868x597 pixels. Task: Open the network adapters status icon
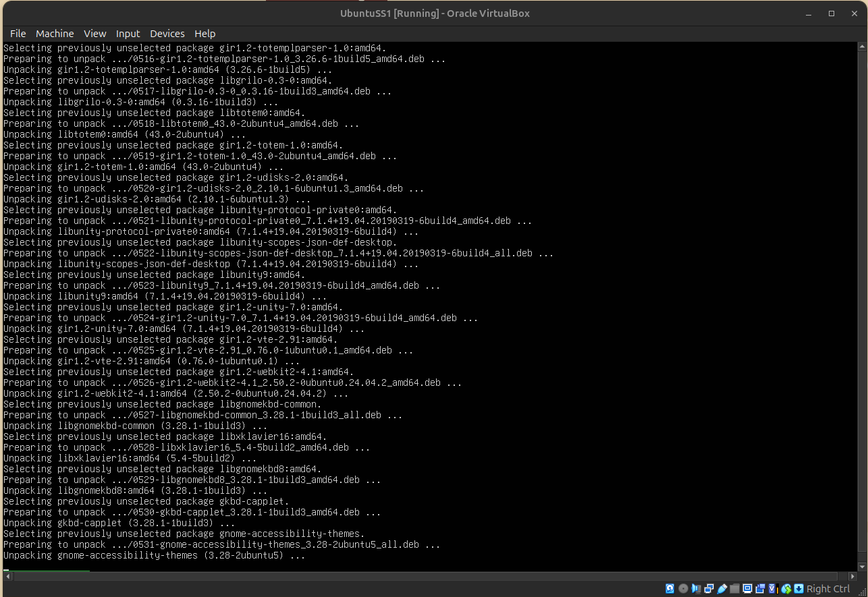point(709,589)
